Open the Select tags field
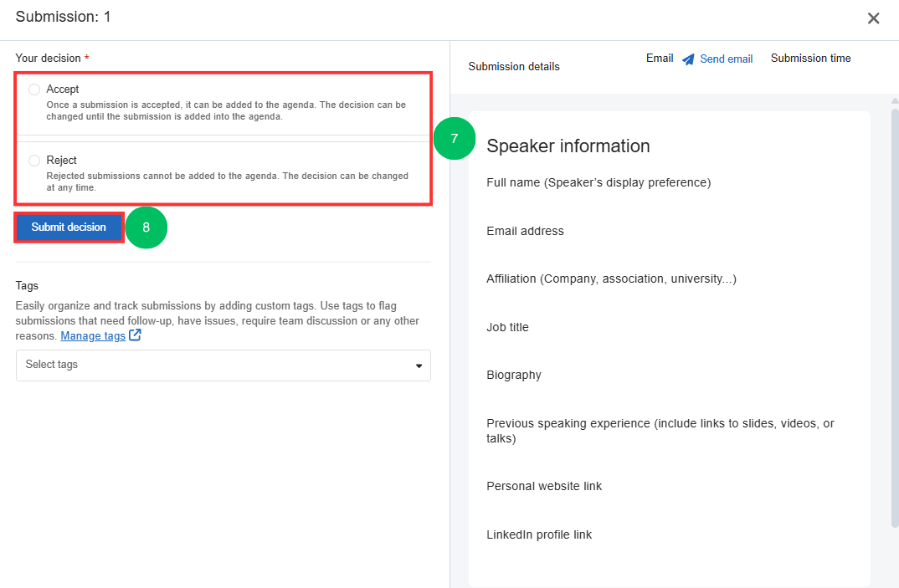 click(213, 366)
